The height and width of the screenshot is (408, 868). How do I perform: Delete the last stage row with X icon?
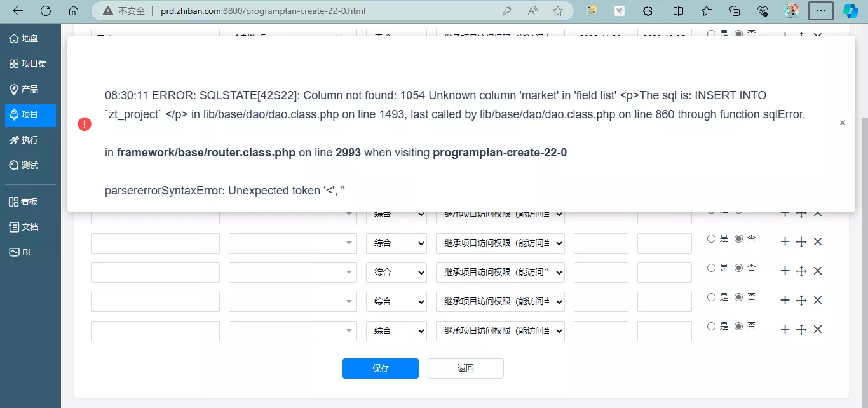click(x=818, y=329)
